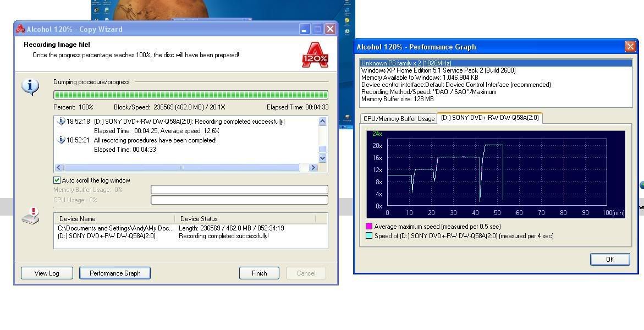Click the Memory Buffer Usage bar
Viewport: 644px width, 330px height.
pyautogui.click(x=239, y=189)
